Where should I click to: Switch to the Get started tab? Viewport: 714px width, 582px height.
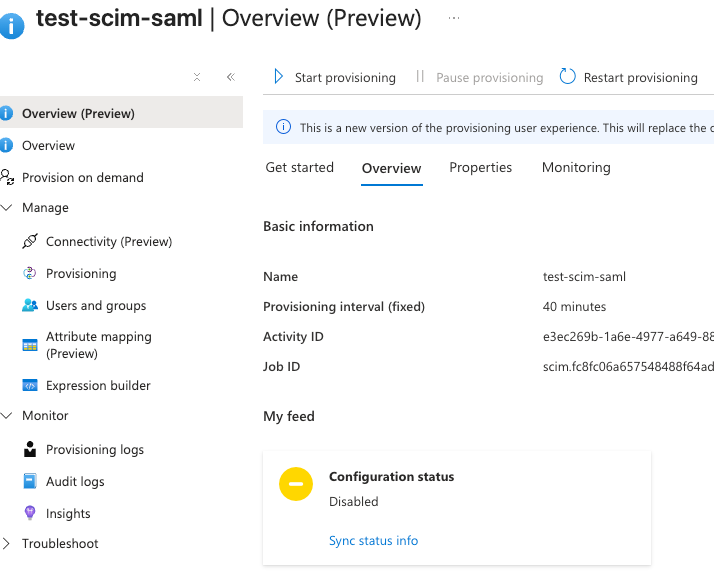pos(299,168)
